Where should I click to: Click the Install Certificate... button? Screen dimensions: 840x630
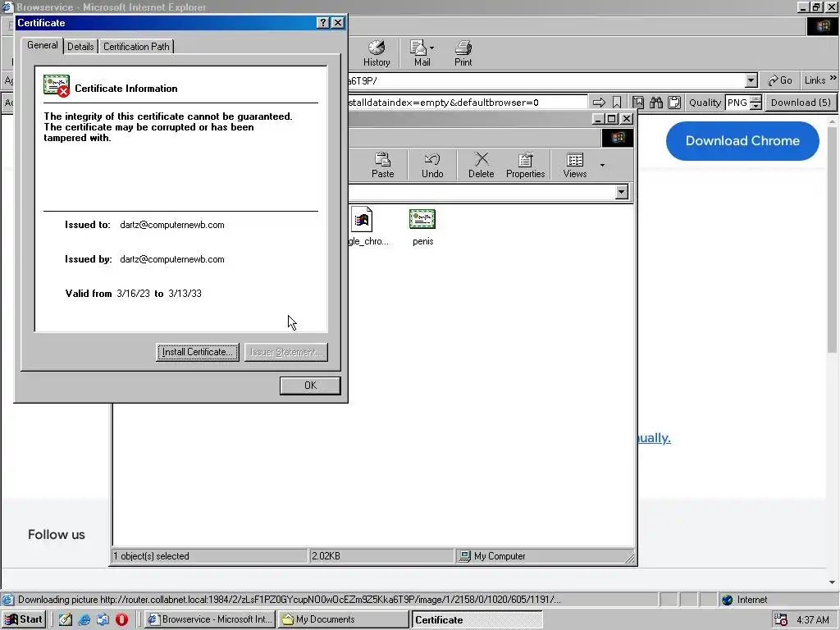(198, 352)
